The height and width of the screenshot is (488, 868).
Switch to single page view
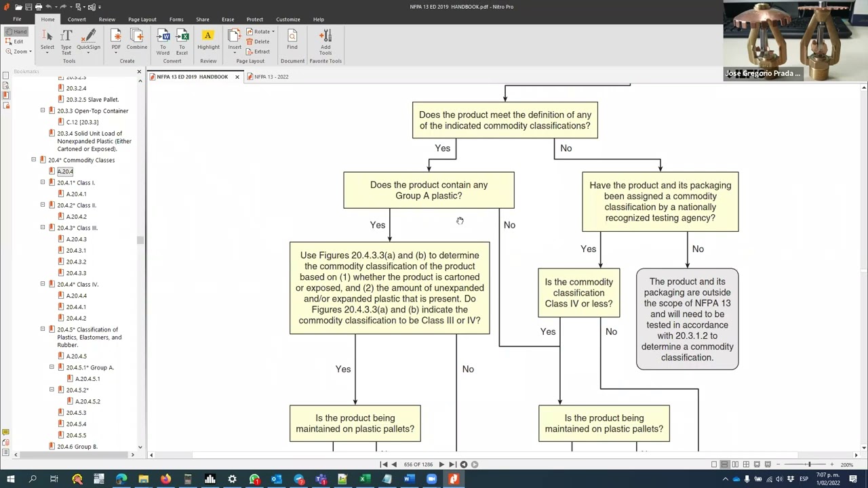[713, 464]
